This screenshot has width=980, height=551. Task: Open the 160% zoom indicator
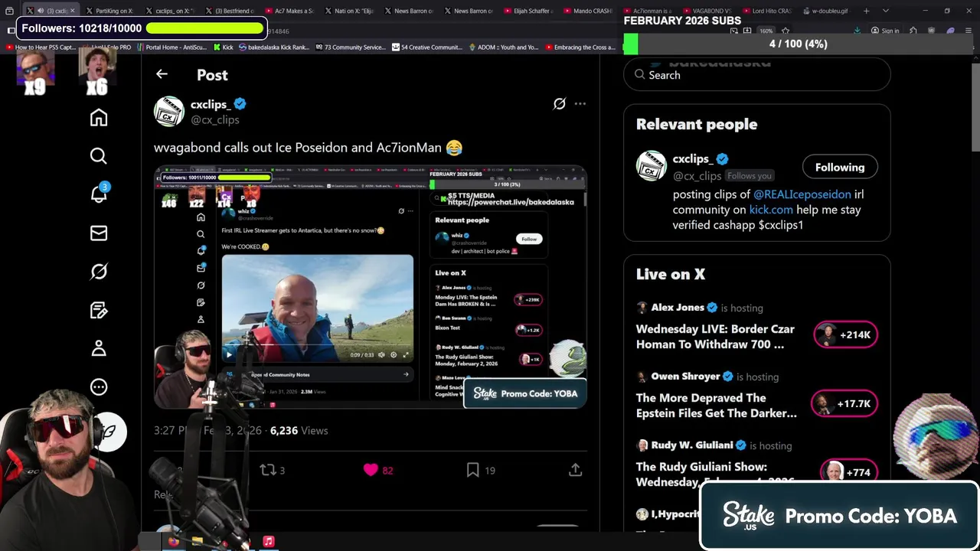(x=766, y=31)
